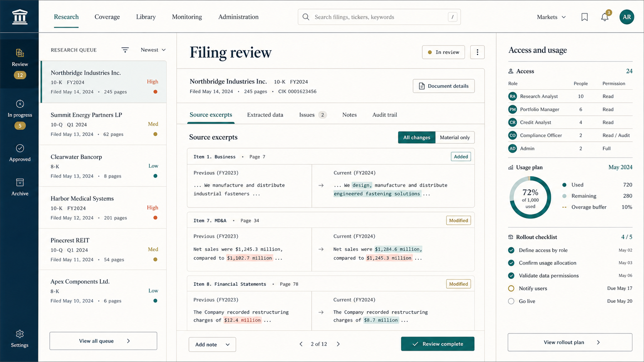Switch to Notes tab
Viewport: 644px width, 362px height.
click(349, 115)
